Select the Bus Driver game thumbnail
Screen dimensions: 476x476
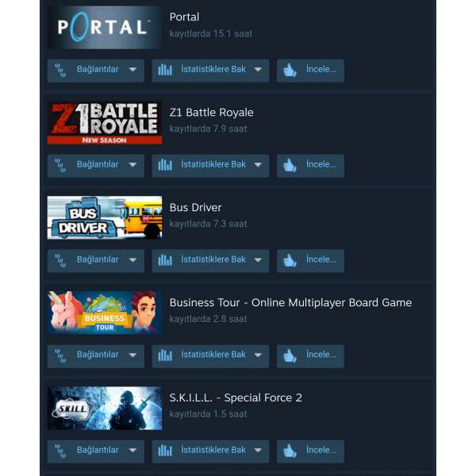click(105, 217)
